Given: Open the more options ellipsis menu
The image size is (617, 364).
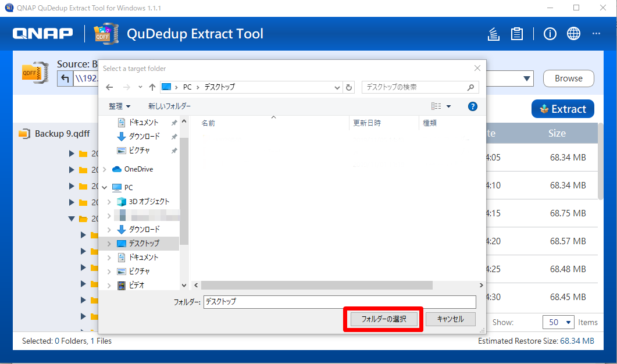Looking at the screenshot, I should 596,34.
